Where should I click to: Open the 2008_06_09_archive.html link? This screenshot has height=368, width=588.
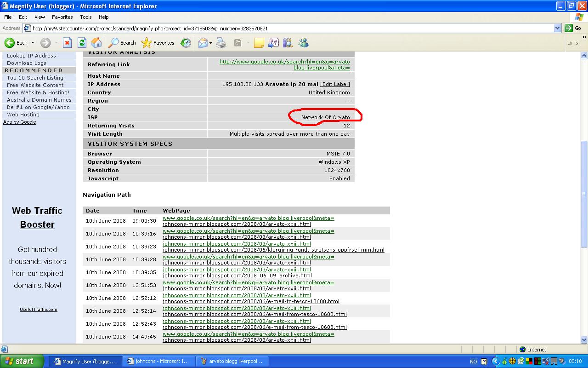click(237, 276)
